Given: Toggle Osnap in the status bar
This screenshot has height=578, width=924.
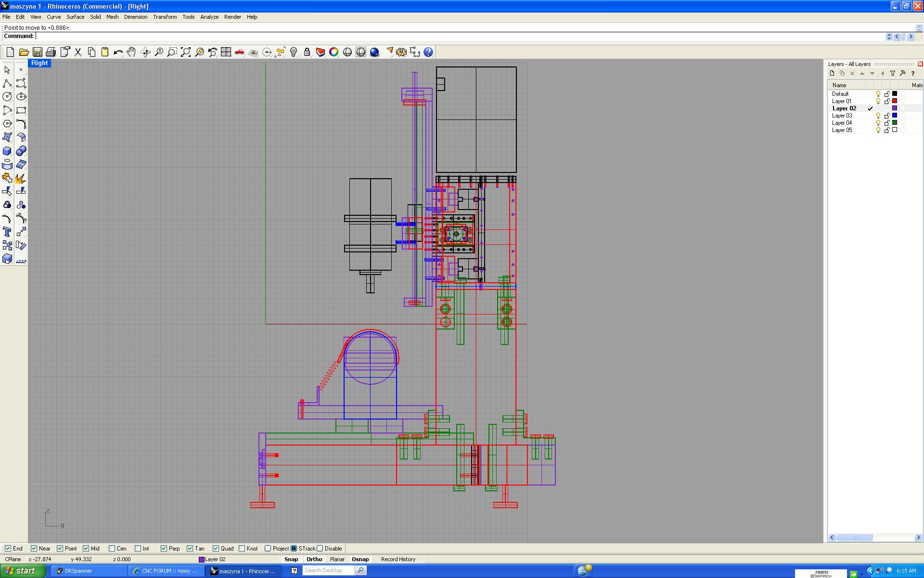Looking at the screenshot, I should [x=360, y=559].
